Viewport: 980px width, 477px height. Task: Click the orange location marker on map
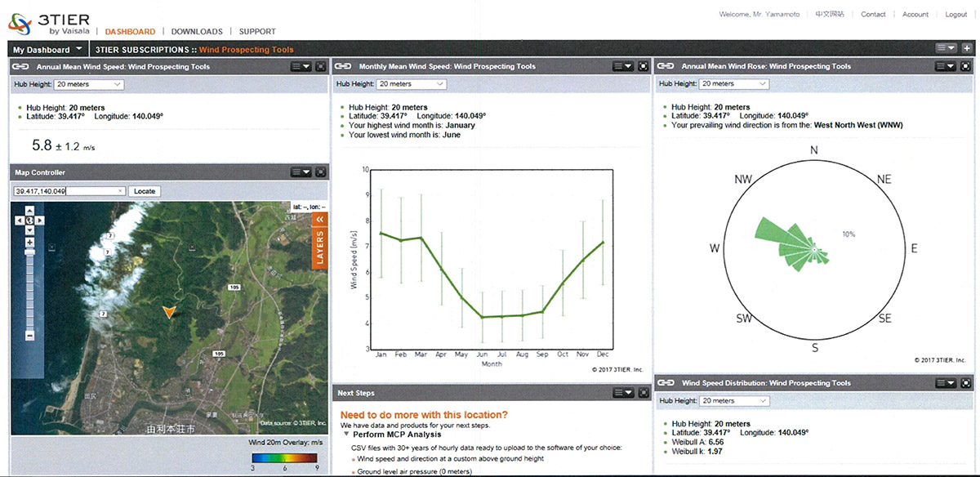[x=168, y=311]
